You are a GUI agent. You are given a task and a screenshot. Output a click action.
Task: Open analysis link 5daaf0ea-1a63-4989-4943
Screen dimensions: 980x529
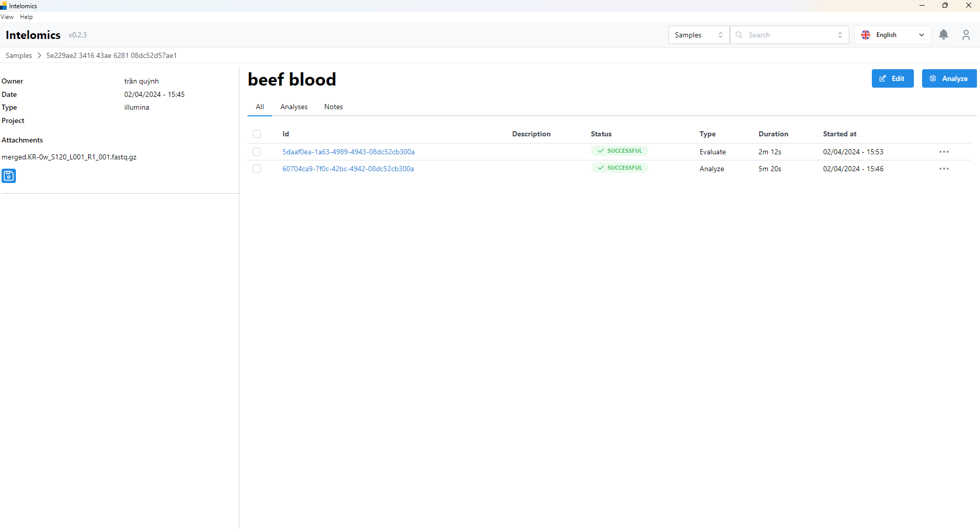click(348, 152)
